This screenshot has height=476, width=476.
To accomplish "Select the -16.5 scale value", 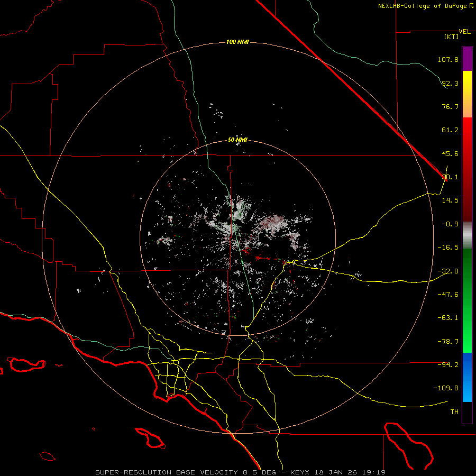I will point(448,248).
